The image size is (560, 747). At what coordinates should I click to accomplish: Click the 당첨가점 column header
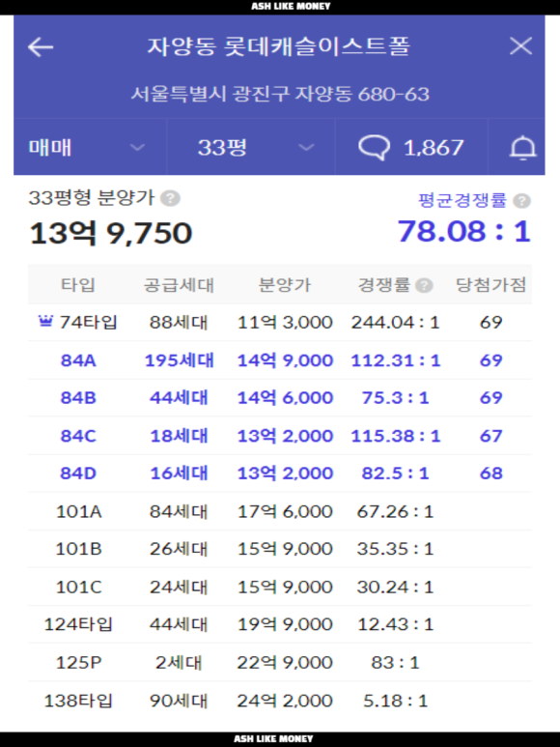(491, 285)
